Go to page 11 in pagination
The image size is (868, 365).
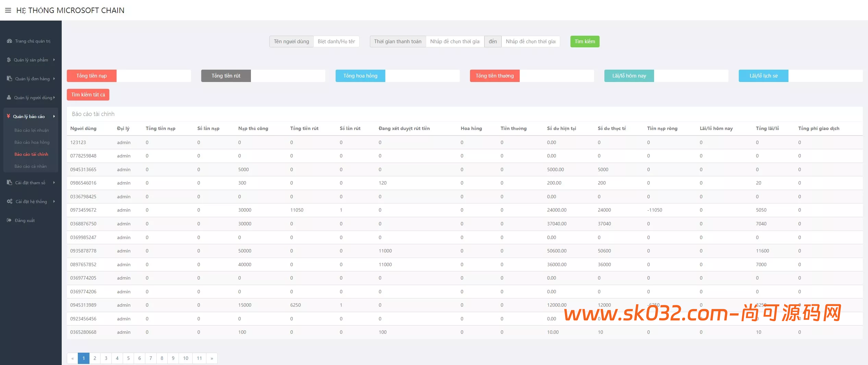199,358
